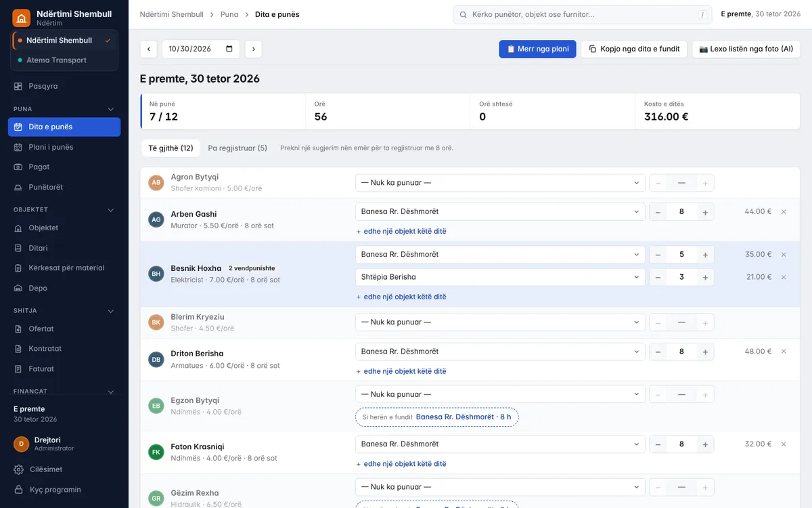The image size is (812, 508).
Task: Go to previous day arrow
Action: [x=148, y=49]
